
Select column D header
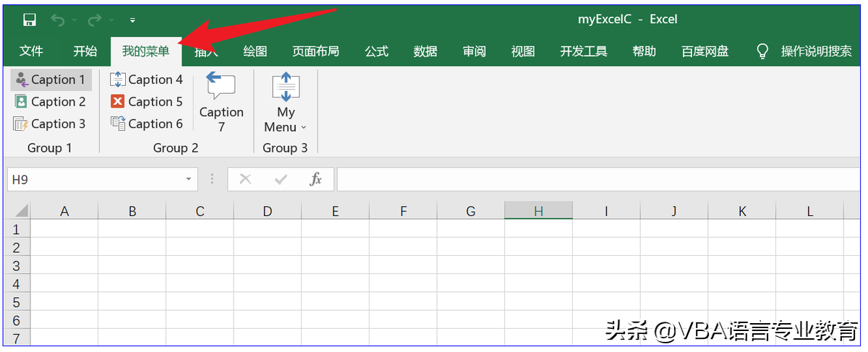pos(268,211)
